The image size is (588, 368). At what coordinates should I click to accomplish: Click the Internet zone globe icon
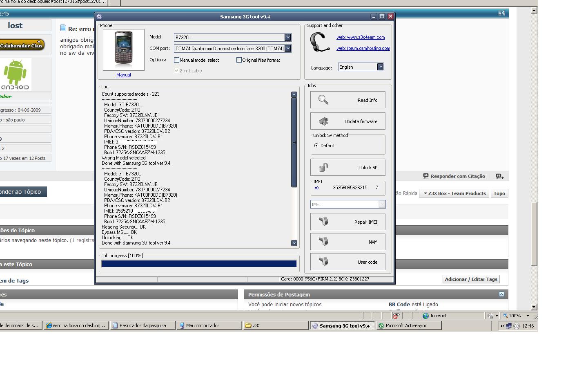pos(425,316)
